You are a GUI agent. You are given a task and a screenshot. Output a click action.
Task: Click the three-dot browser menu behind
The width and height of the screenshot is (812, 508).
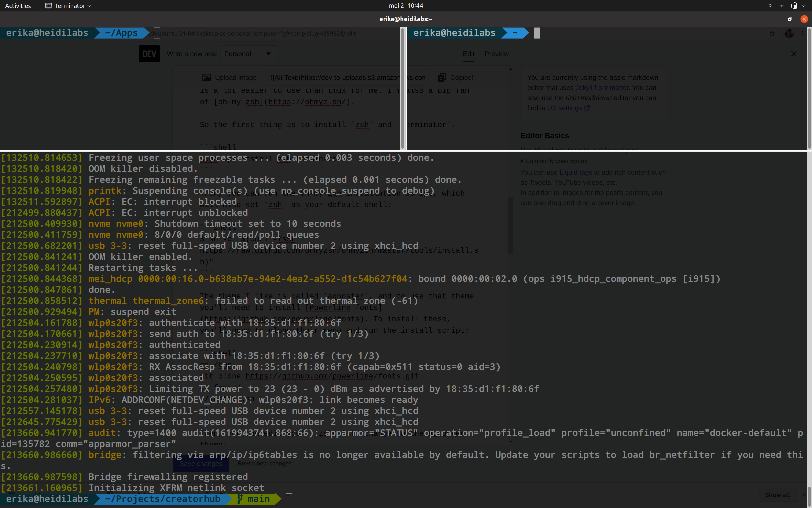point(803,33)
